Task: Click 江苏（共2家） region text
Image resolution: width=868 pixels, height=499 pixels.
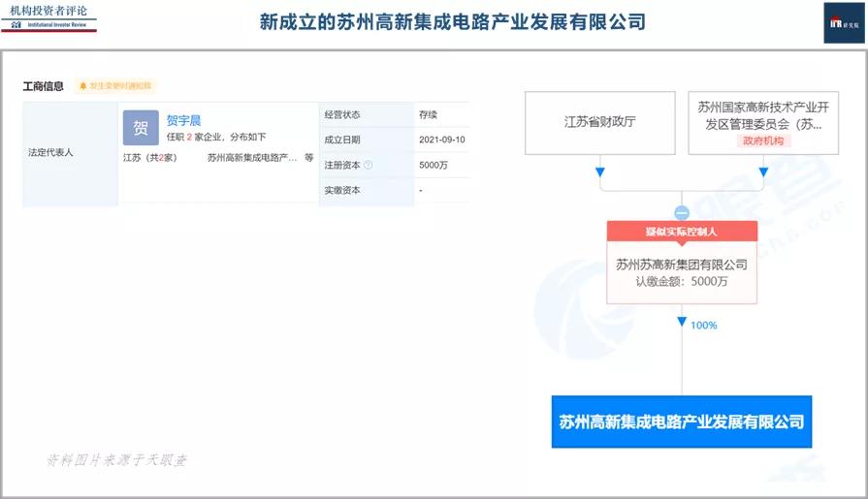Action: pyautogui.click(x=150, y=158)
